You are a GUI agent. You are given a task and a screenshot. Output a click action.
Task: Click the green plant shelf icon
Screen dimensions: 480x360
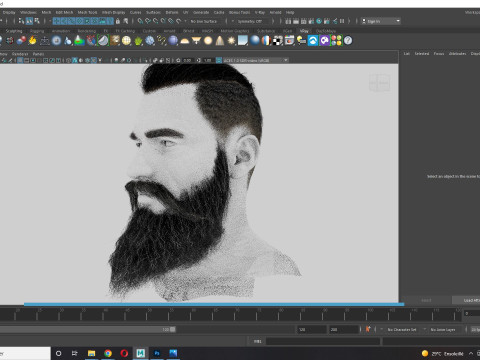point(138,41)
